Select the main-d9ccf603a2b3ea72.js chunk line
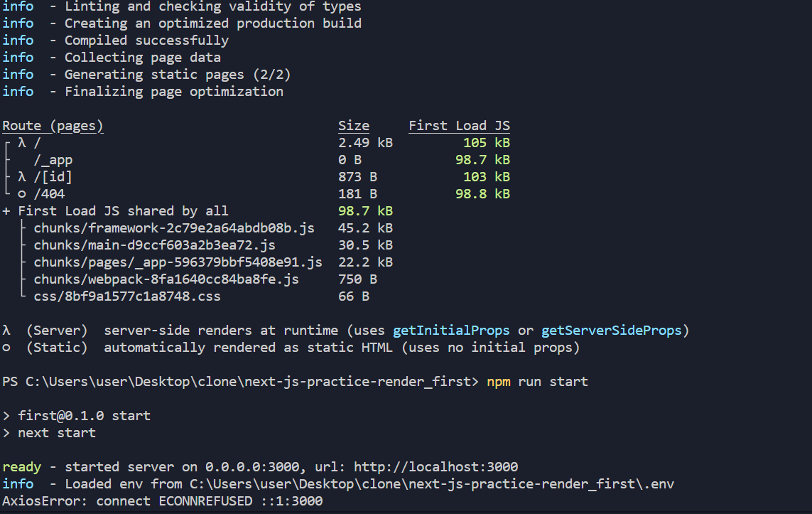The height and width of the screenshot is (514, 812). 154,245
